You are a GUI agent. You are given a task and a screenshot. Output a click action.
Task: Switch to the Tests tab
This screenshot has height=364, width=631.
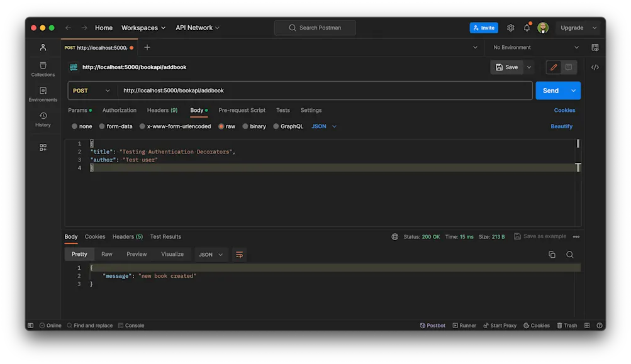pos(283,110)
